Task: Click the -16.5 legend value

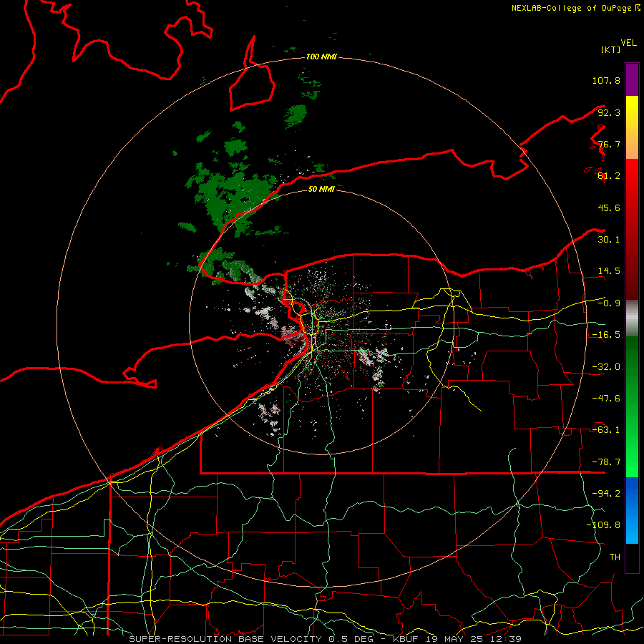Action: (x=606, y=335)
